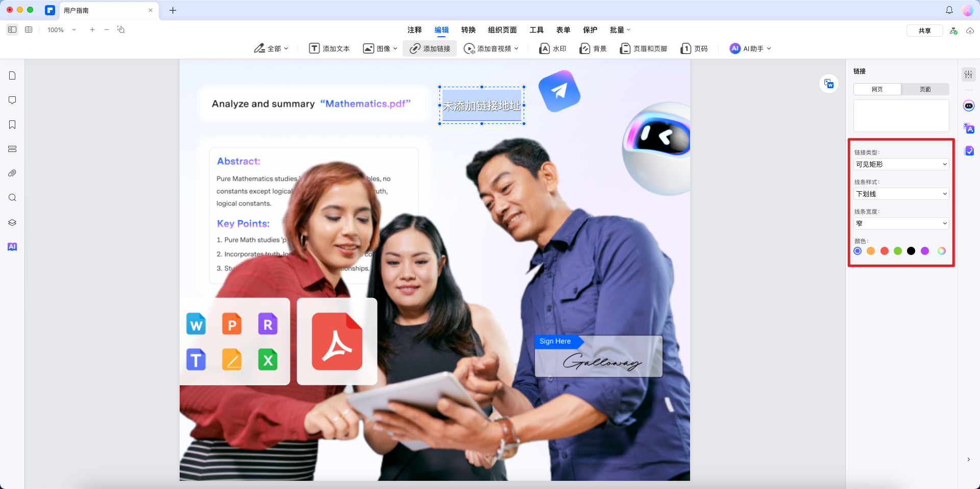Click the link URL input box
This screenshot has height=489, width=980.
(x=901, y=116)
